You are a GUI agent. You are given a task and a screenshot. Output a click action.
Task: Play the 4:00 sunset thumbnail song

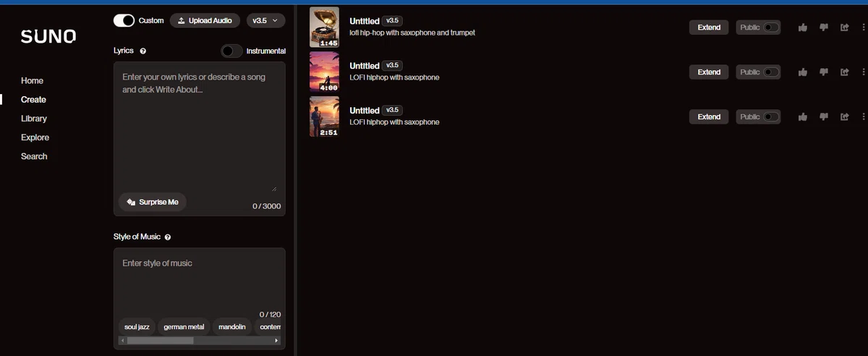point(324,72)
